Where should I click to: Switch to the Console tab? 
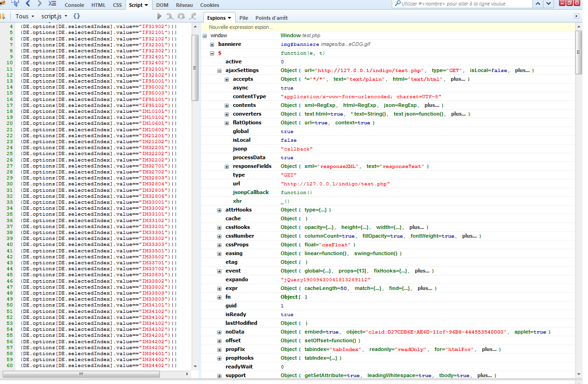pos(74,5)
